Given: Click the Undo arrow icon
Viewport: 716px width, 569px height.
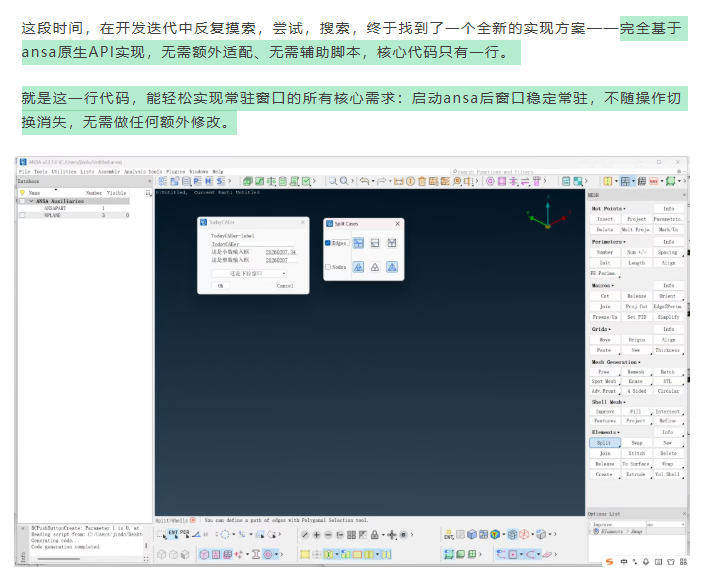Looking at the screenshot, I should pos(364,181).
